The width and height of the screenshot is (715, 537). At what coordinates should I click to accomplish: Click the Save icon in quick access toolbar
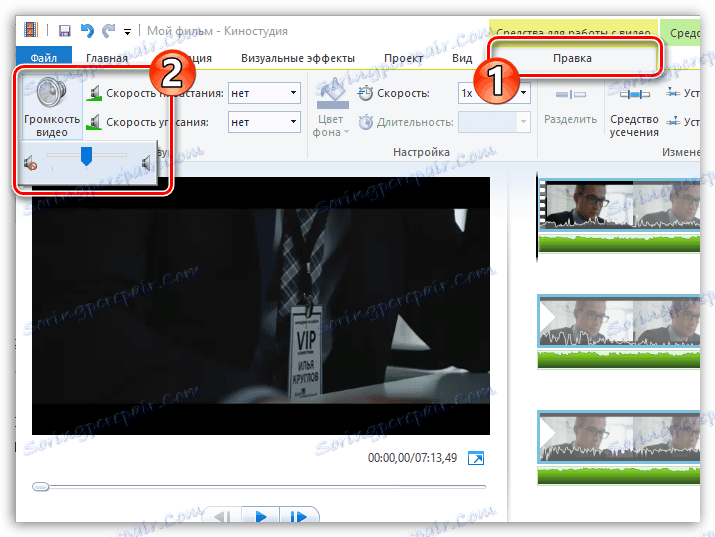64,31
